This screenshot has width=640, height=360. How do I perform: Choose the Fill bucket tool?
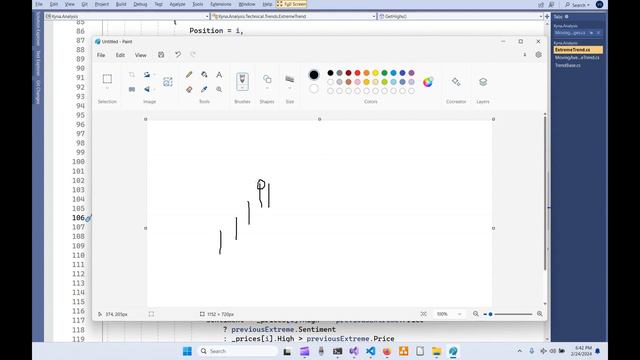click(x=204, y=75)
